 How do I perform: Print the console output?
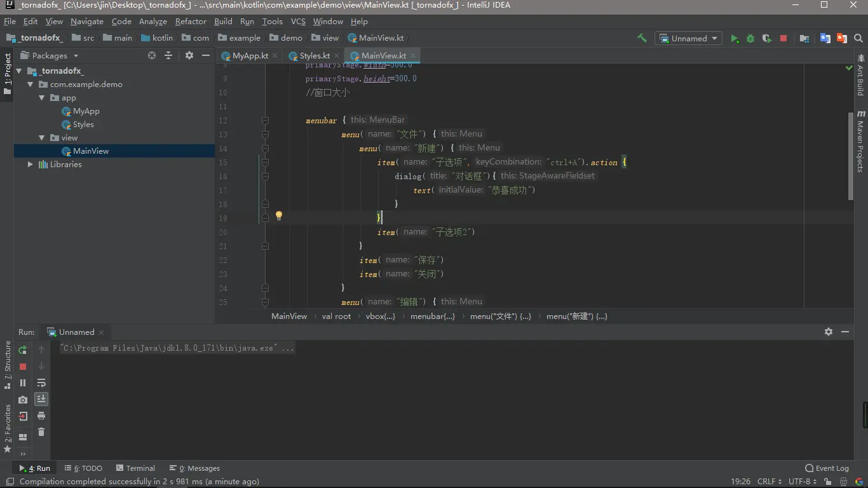point(41,416)
